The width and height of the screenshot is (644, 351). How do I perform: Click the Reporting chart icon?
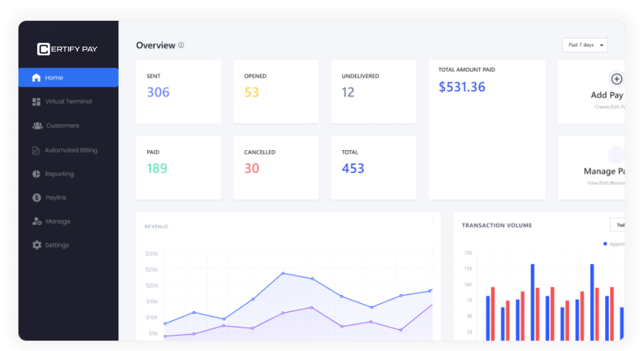pos(36,174)
